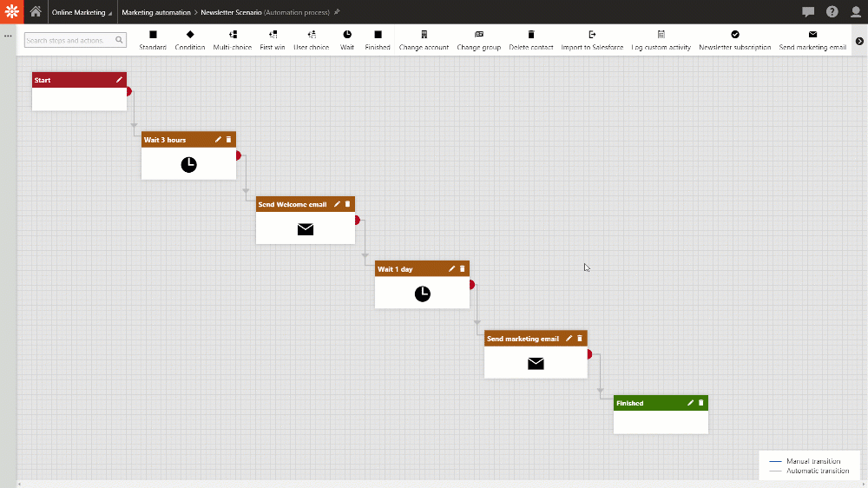Delete the Send Welcome email step

(x=348, y=204)
